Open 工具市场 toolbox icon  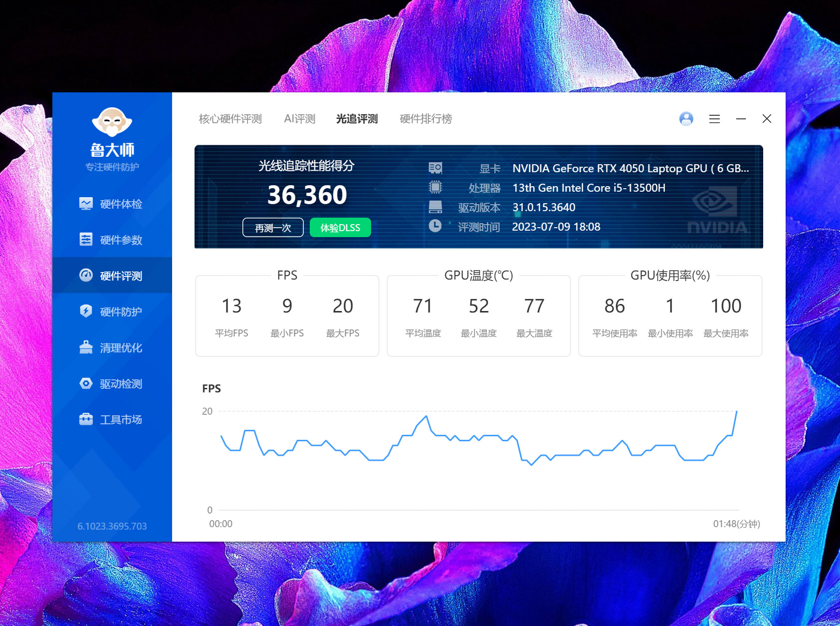[x=86, y=419]
